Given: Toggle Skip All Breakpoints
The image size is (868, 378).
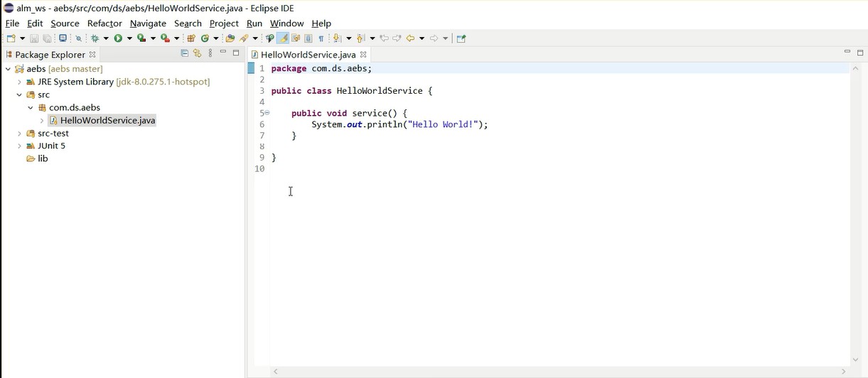Looking at the screenshot, I should [79, 38].
